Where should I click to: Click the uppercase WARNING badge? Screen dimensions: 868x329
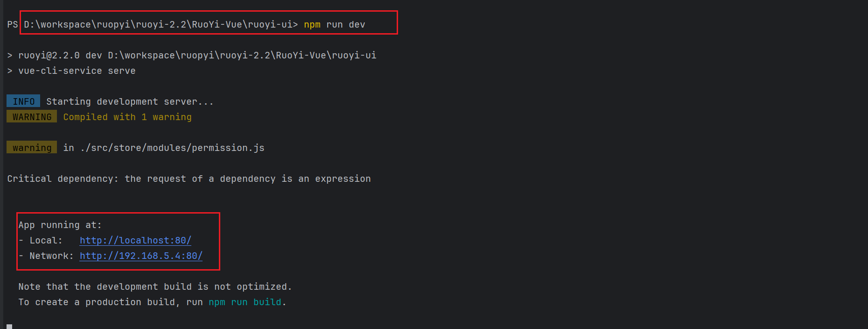[x=32, y=117]
